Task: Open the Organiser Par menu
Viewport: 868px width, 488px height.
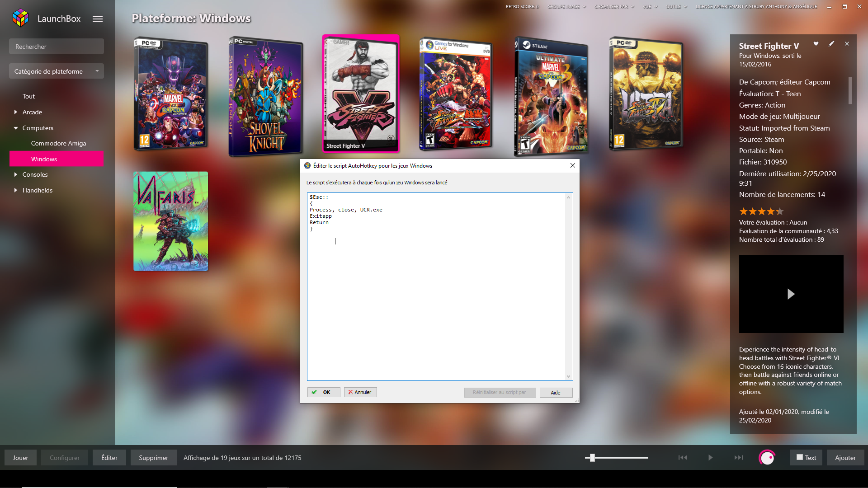Action: (614, 7)
